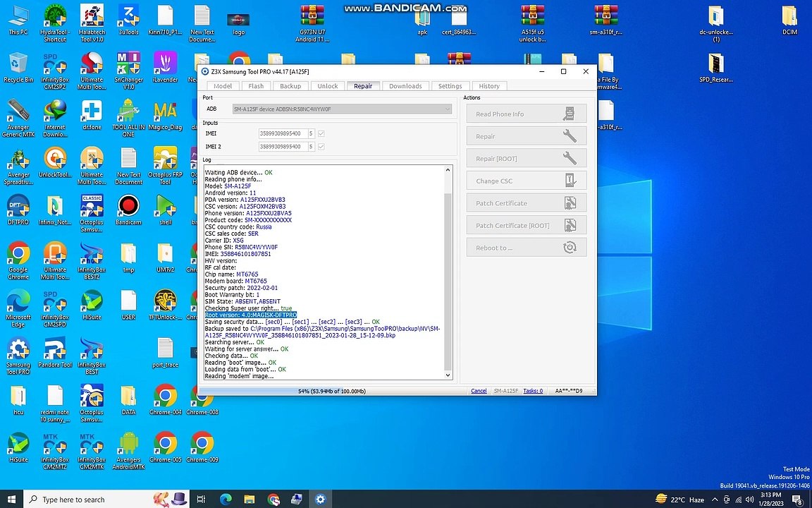
Task: Click the log scrollbar down arrow
Action: [448, 375]
